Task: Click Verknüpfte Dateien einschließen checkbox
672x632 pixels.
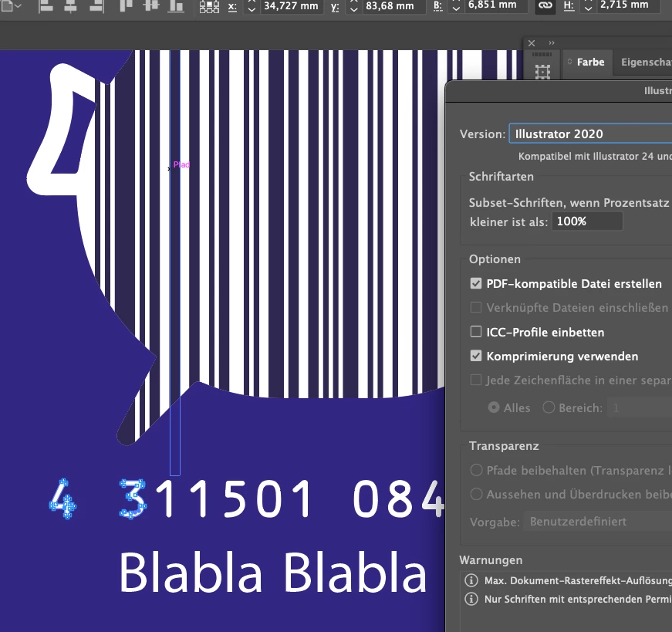Action: (476, 307)
